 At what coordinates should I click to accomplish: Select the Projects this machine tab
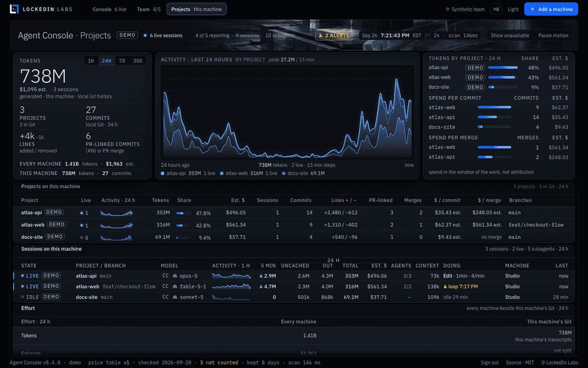197,9
